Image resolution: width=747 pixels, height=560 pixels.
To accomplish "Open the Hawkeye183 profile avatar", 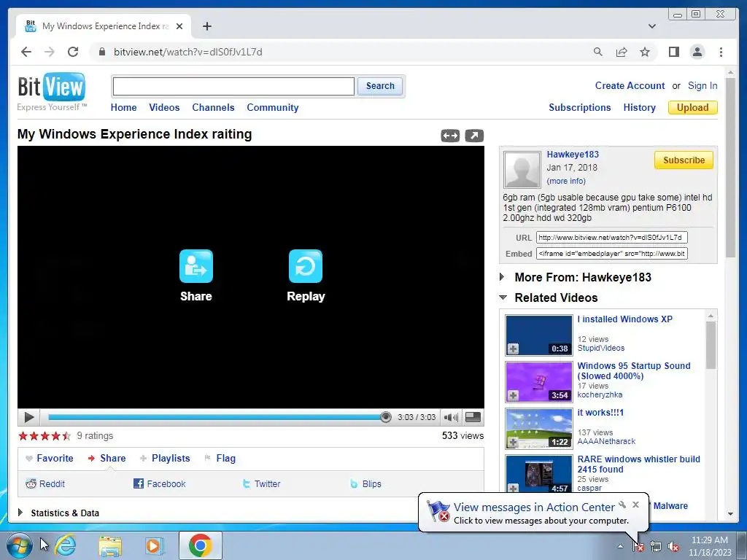I will tap(522, 169).
